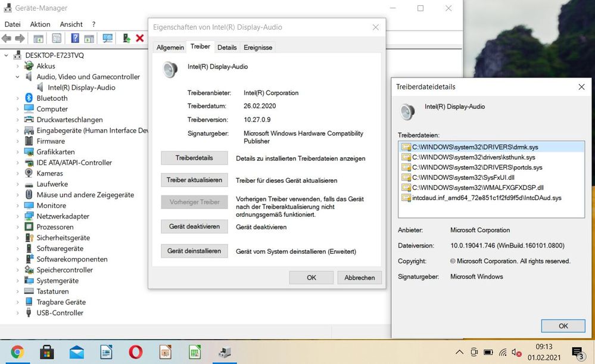Click the red X uninstall device toolbar icon
This screenshot has height=364, width=595.
click(x=140, y=38)
